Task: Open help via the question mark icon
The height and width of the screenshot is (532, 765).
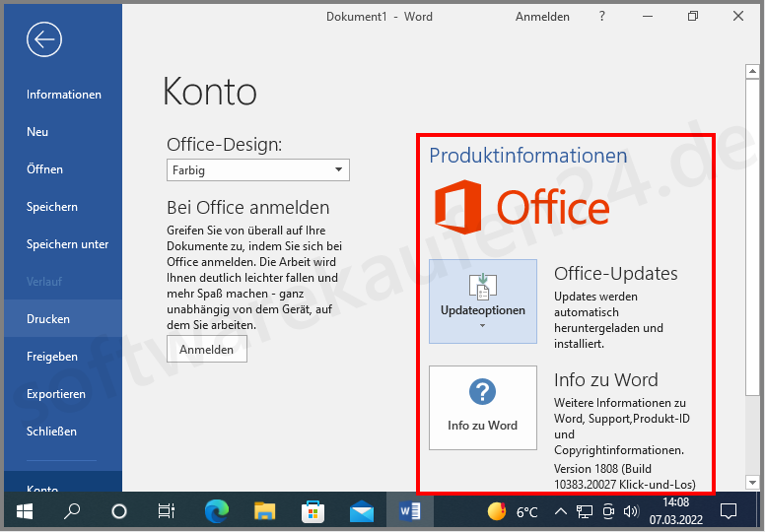Action: click(x=602, y=16)
